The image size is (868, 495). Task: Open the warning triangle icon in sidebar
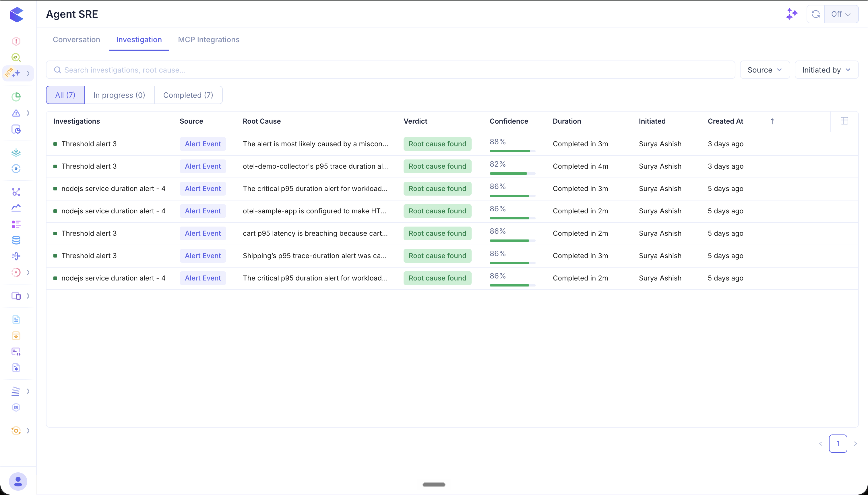(x=16, y=113)
